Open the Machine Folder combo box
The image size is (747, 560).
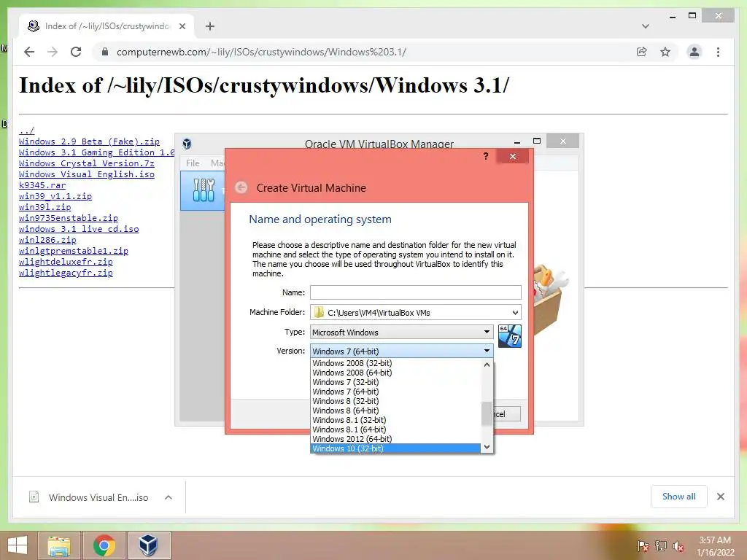[x=415, y=312]
